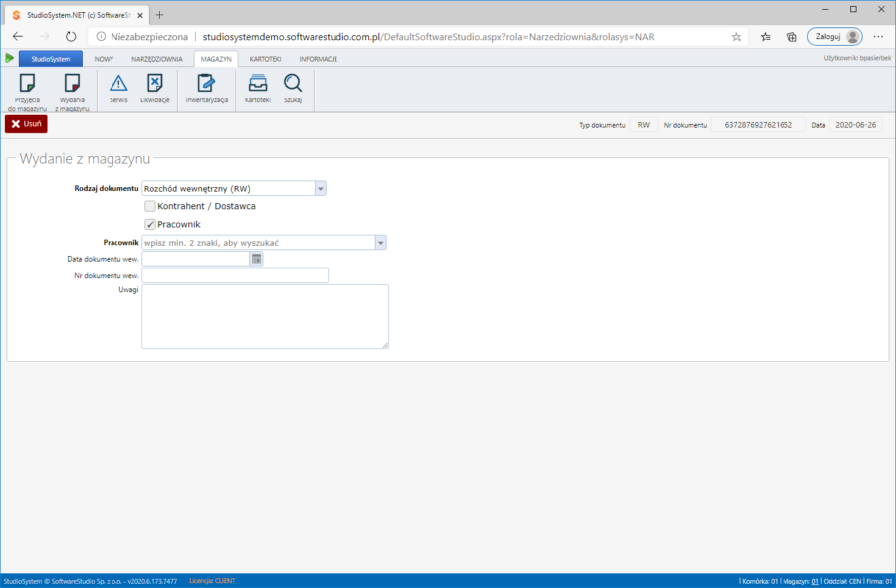The height and width of the screenshot is (588, 896).
Task: Switch to the INFORMACJE tab
Action: coord(319,59)
